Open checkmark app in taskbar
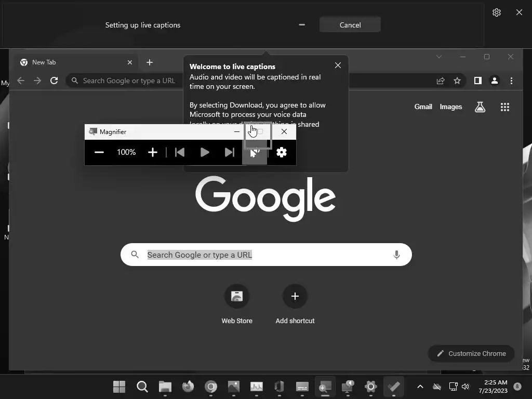 (394, 387)
